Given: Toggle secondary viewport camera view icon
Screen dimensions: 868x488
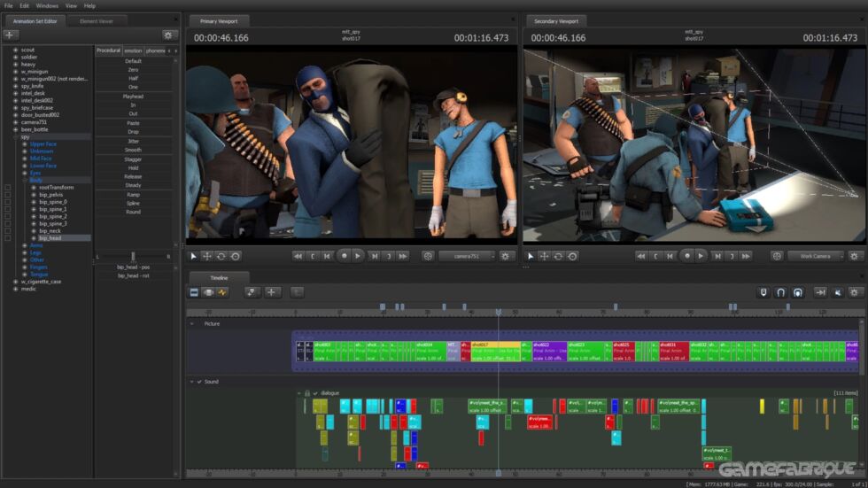Looking at the screenshot, I should coord(777,256).
